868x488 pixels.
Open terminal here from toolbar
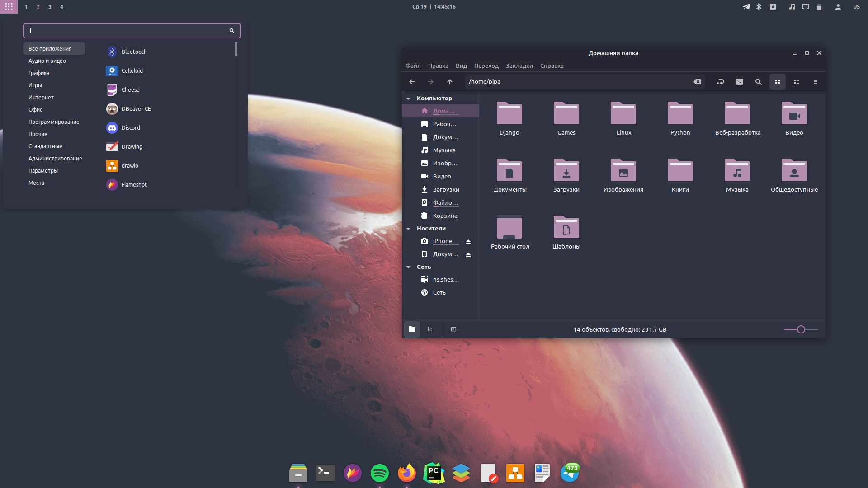point(740,82)
